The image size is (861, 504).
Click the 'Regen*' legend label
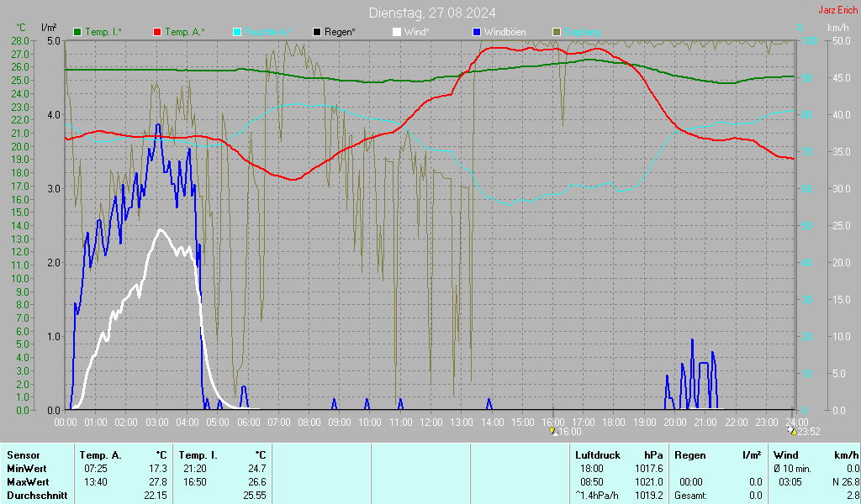pos(340,32)
